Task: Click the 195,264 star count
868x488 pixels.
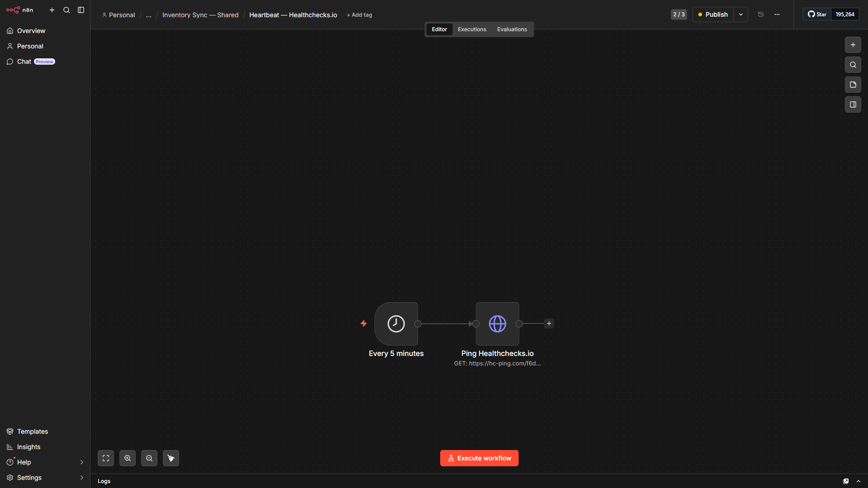Action: 845,14
